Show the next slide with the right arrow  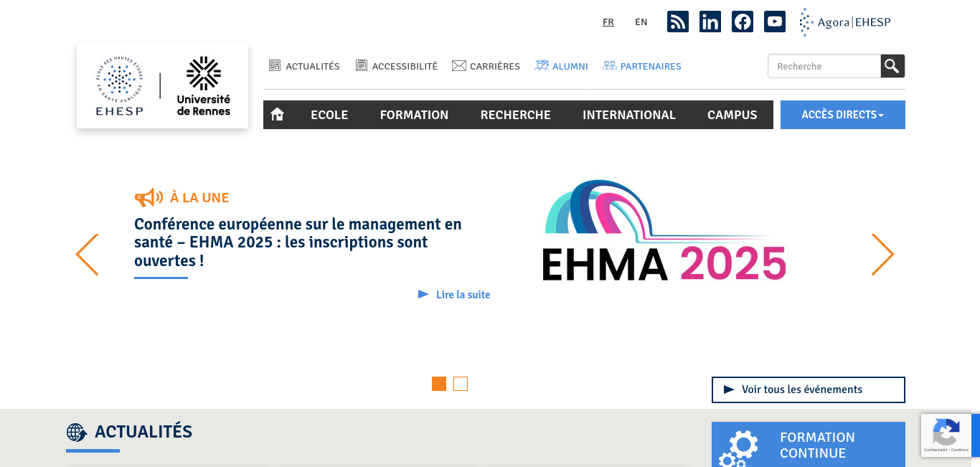point(883,255)
